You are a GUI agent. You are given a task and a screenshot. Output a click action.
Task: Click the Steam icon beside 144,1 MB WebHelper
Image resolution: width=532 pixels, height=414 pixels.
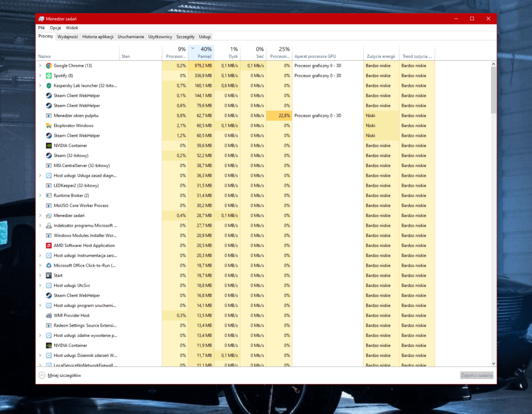tap(49, 95)
